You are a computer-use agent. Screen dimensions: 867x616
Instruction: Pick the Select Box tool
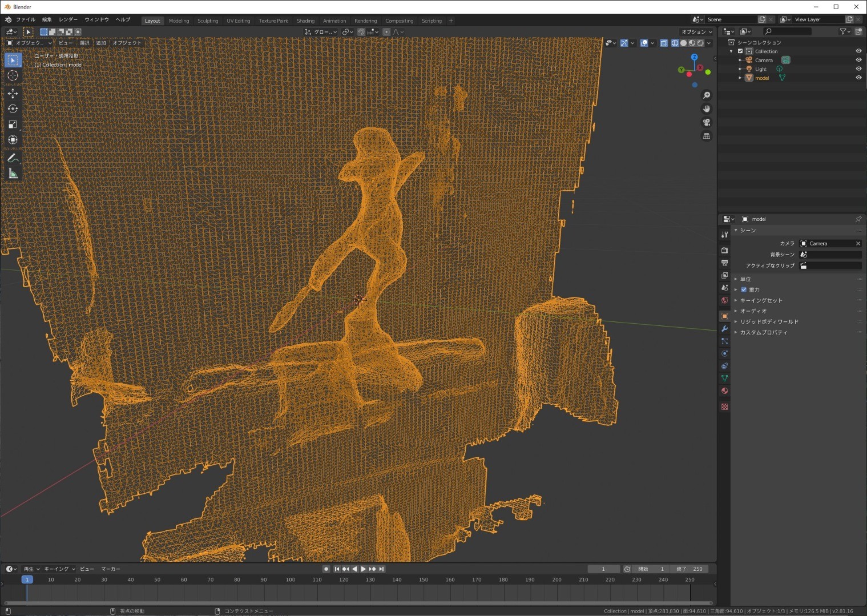(x=13, y=60)
